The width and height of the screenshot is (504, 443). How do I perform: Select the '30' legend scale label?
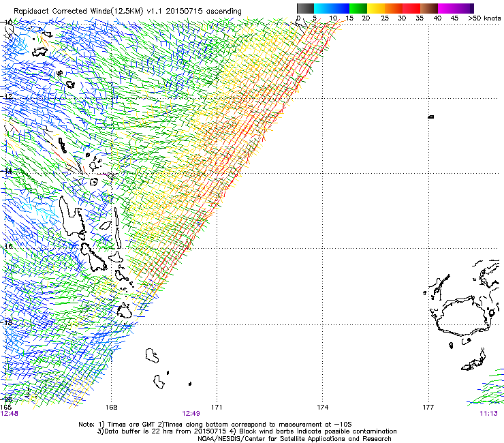pyautogui.click(x=402, y=18)
